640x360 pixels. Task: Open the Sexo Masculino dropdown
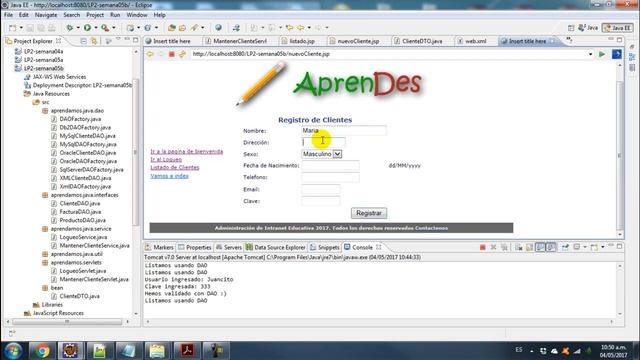click(x=337, y=154)
